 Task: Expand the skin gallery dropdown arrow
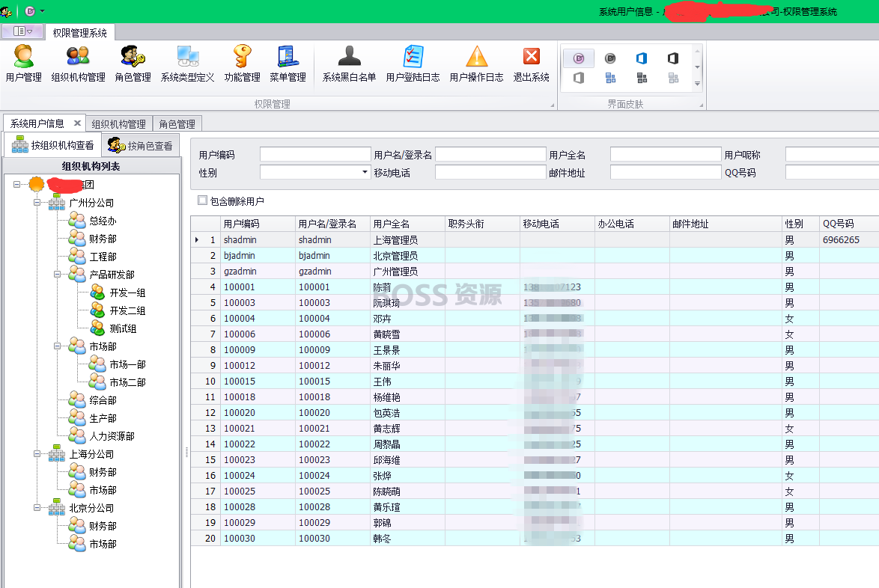coord(697,84)
